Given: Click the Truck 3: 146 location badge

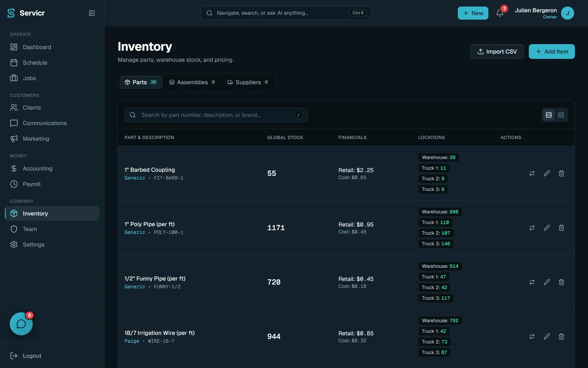Looking at the screenshot, I should (436, 244).
